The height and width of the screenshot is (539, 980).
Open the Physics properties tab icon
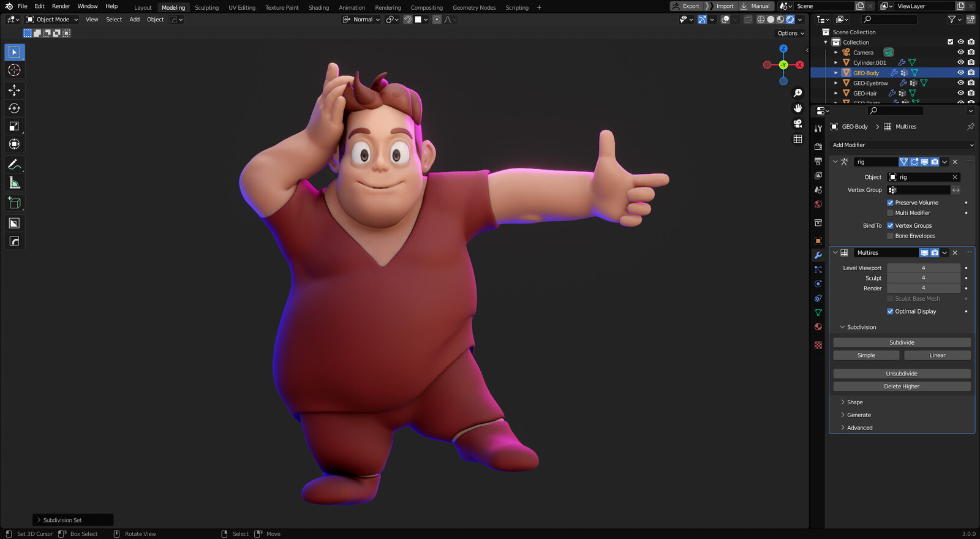[x=818, y=284]
